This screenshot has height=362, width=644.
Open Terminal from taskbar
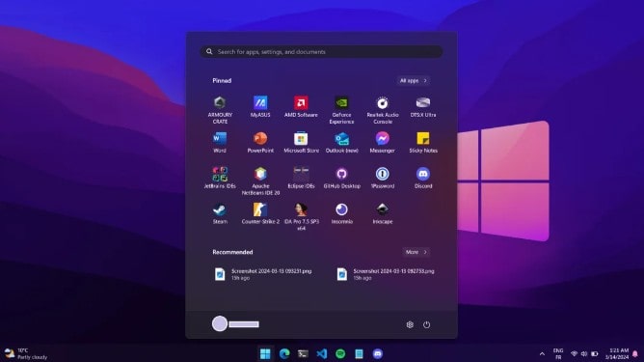click(303, 353)
